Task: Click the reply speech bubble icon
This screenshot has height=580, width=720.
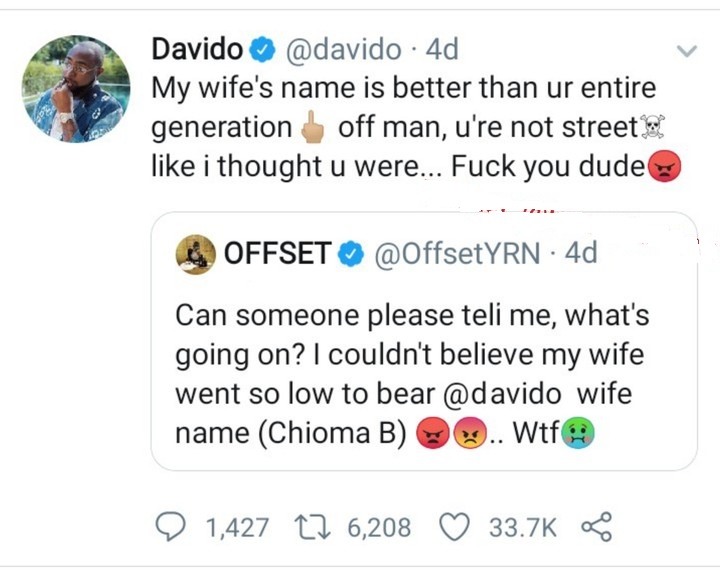Action: pos(172,527)
